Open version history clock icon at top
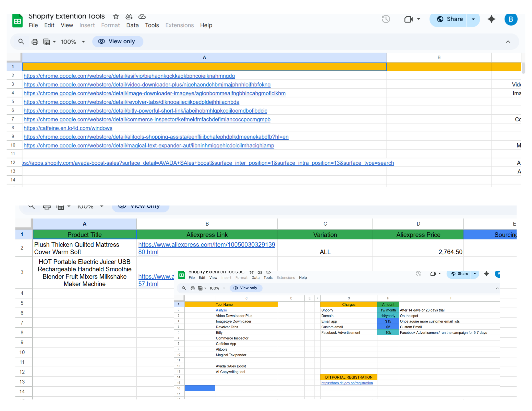The image size is (532, 411). coord(386,19)
